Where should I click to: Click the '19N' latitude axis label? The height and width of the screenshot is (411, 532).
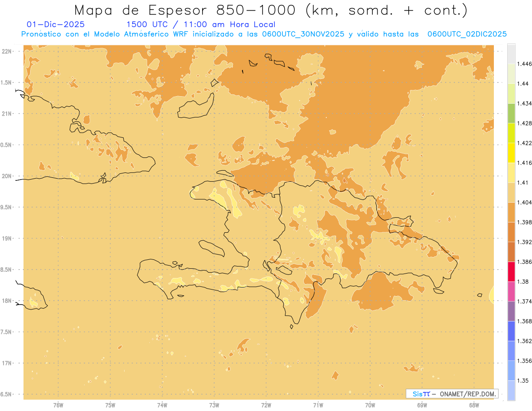coord(7,239)
